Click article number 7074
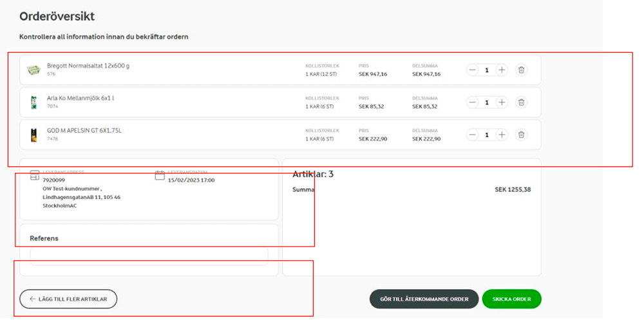 click(53, 106)
